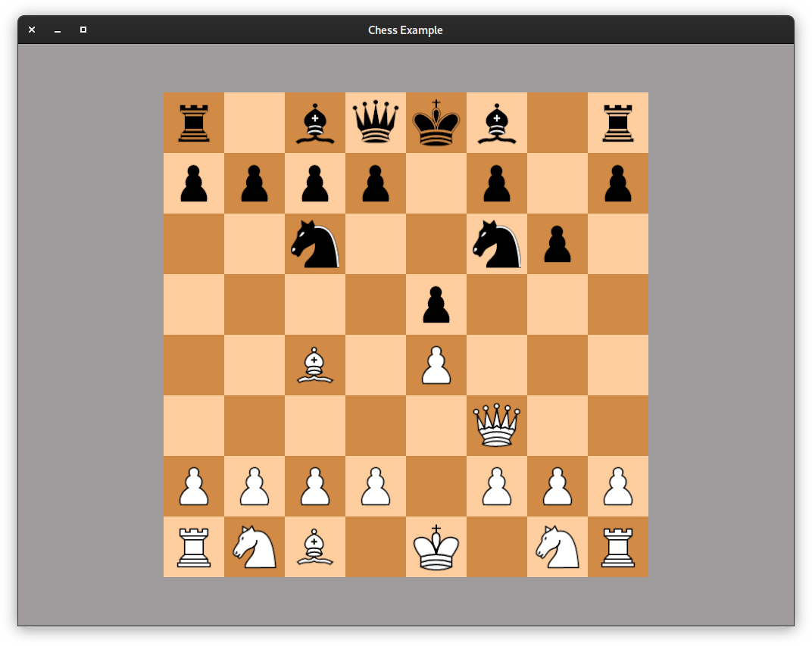Screen dimensions: 812x646
Task: Click the black knight on c6
Action: click(x=315, y=244)
